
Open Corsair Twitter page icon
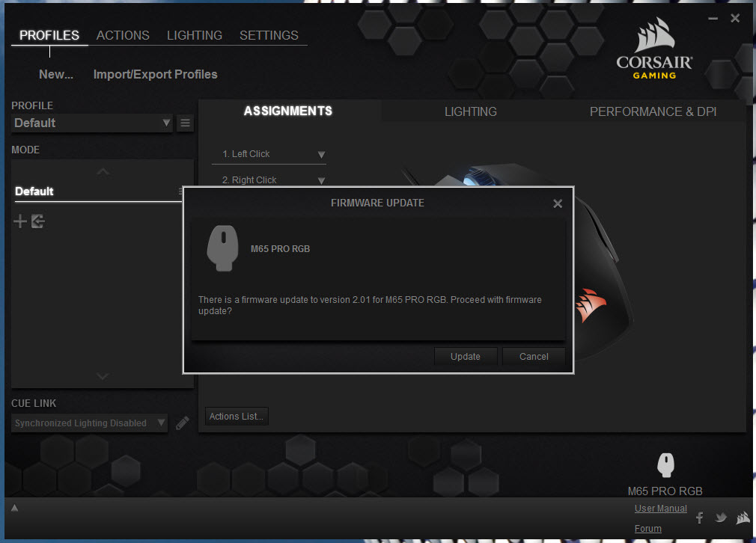click(x=722, y=518)
